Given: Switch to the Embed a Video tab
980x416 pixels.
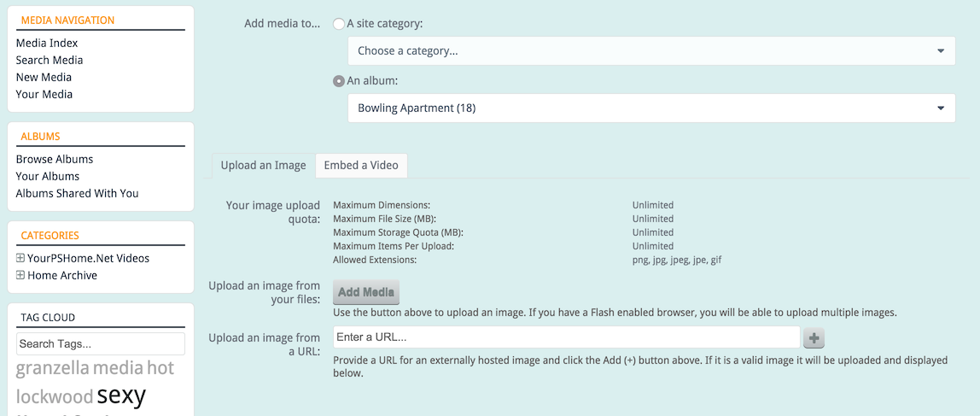Looking at the screenshot, I should [361, 166].
